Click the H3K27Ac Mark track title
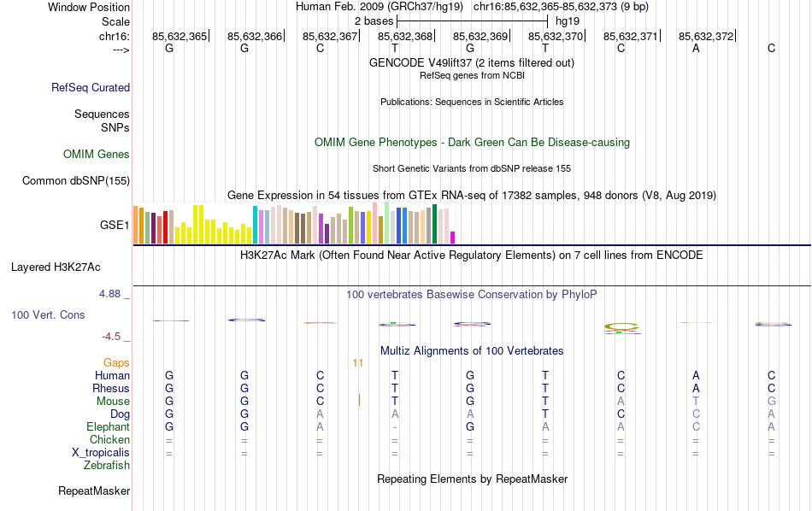This screenshot has height=511, width=812. click(472, 255)
